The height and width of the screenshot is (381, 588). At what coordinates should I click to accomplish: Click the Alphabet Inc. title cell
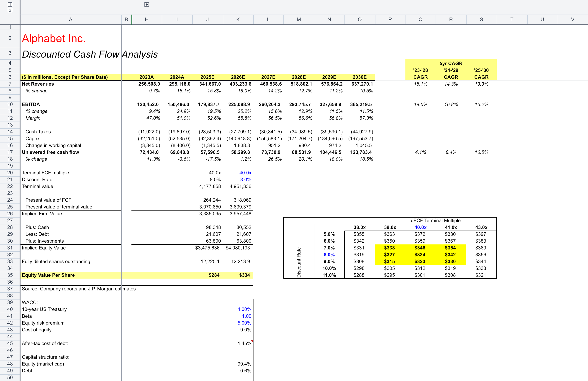coord(54,38)
